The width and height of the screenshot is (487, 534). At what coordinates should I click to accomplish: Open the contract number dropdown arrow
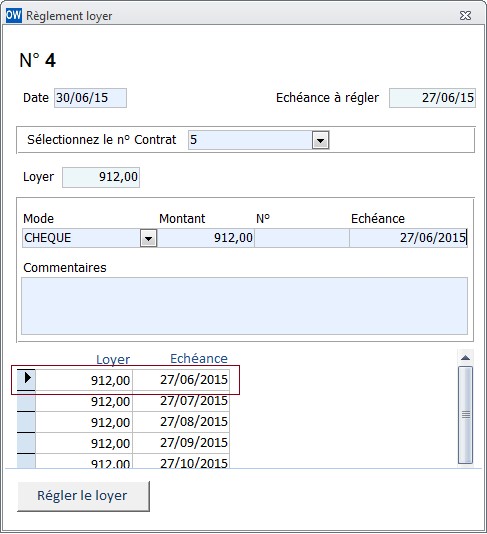tap(320, 140)
